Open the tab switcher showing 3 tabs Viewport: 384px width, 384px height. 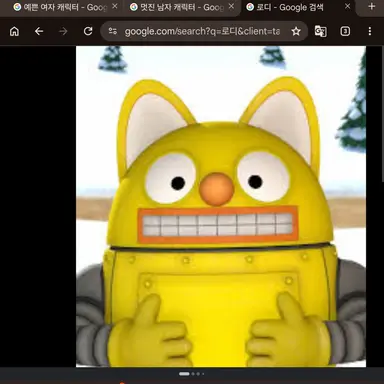click(x=345, y=31)
